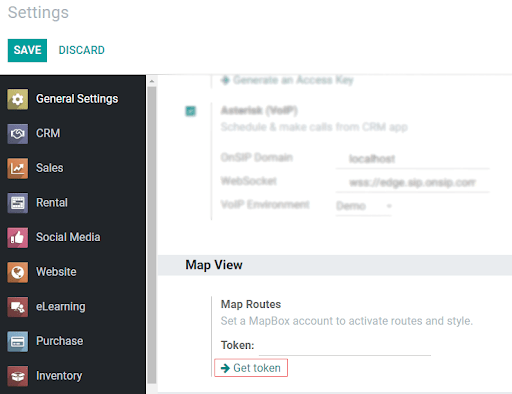Open General Settings gear icon
The width and height of the screenshot is (512, 394).
(x=18, y=99)
